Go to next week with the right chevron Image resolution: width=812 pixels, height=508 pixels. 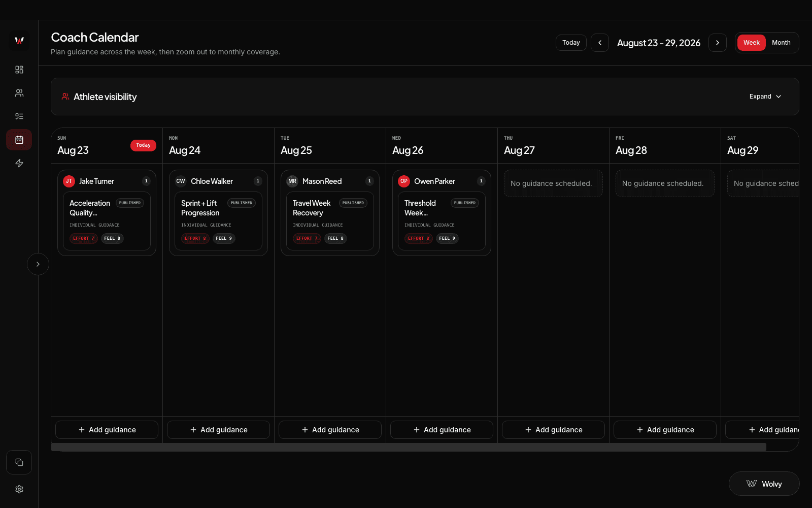pyautogui.click(x=718, y=43)
